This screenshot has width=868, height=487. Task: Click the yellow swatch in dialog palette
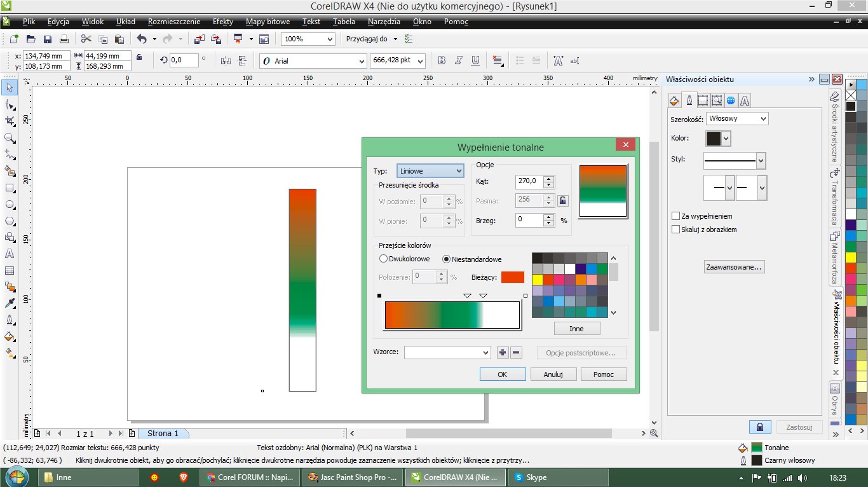(538, 280)
